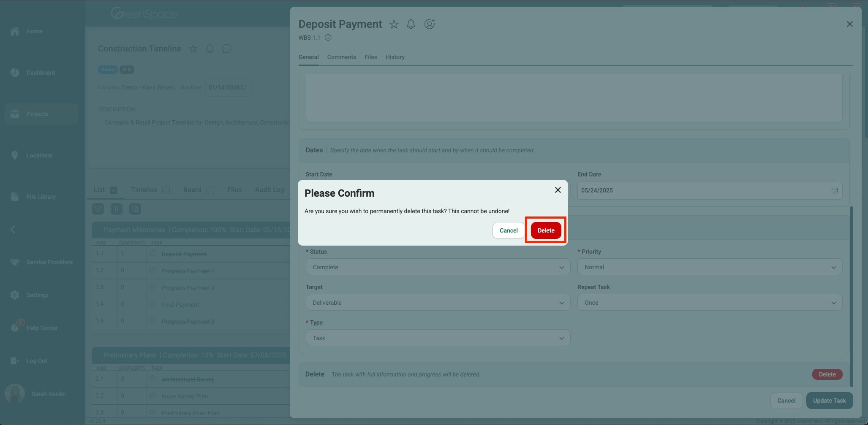
Task: Click the assign user icon next to Deposit Payment
Action: 430,24
